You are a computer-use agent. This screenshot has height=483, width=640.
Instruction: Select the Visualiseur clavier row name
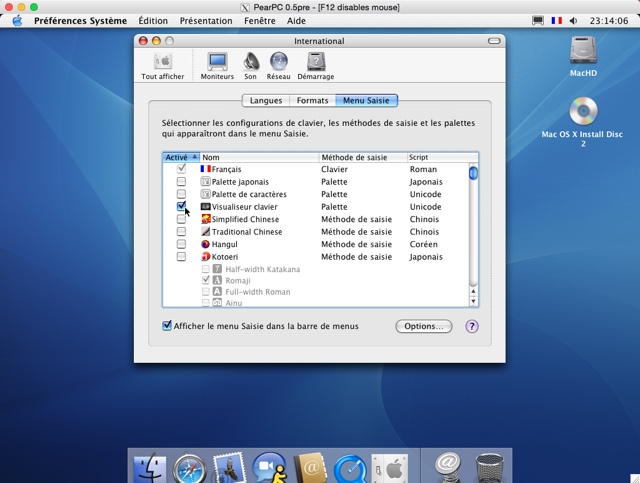tap(244, 207)
